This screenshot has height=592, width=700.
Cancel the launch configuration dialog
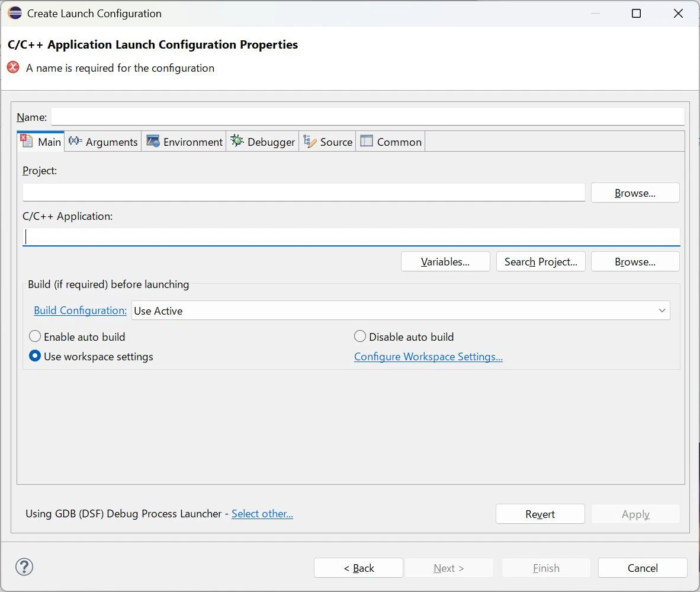point(643,568)
